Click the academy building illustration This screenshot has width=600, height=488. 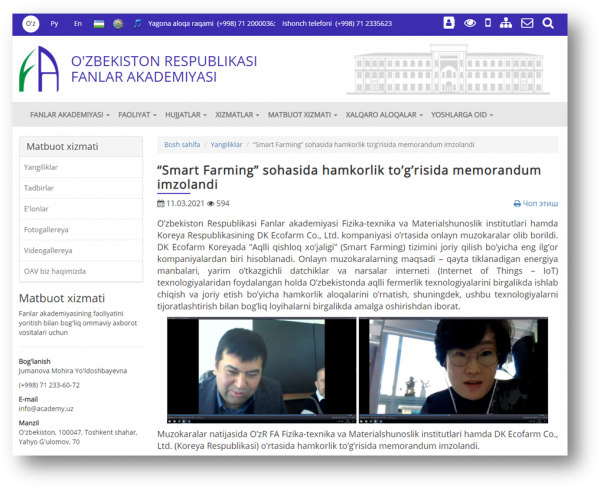coord(448,69)
